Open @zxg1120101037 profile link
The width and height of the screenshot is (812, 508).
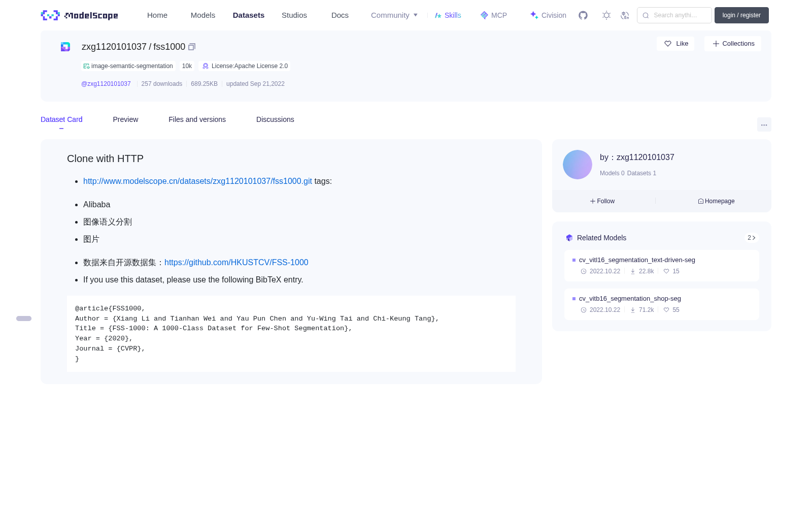pyautogui.click(x=106, y=84)
